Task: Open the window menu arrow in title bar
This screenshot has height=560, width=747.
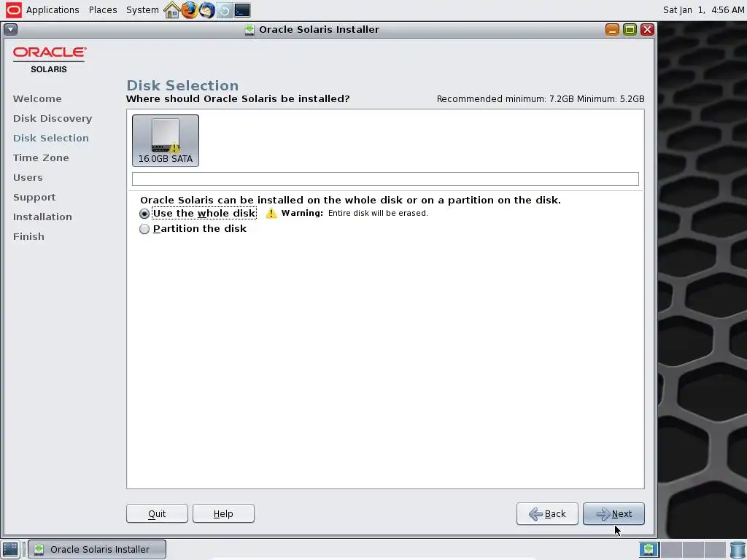Action: coord(10,29)
